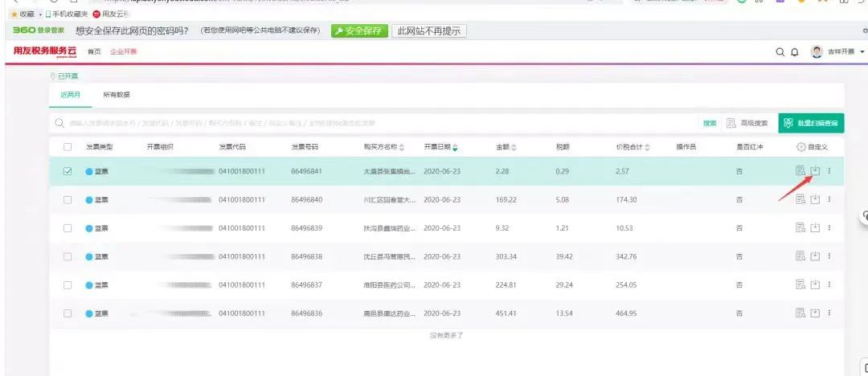View invoice details for row 86496837
This screenshot has width=868, height=376.
pyautogui.click(x=800, y=284)
